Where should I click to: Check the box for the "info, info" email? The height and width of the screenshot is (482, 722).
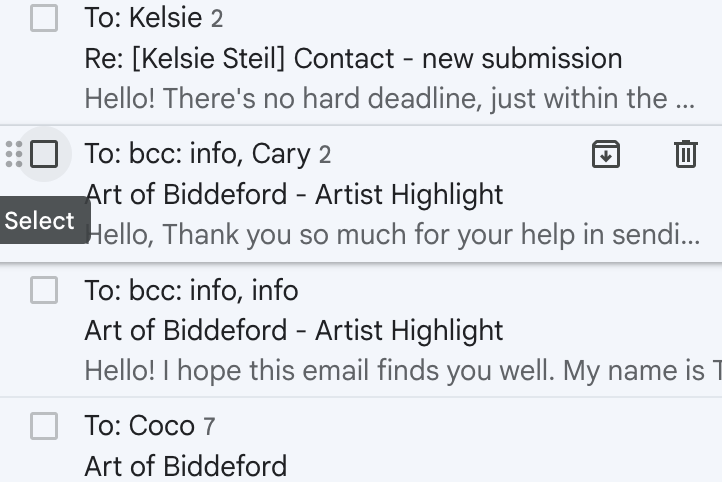pos(44,290)
